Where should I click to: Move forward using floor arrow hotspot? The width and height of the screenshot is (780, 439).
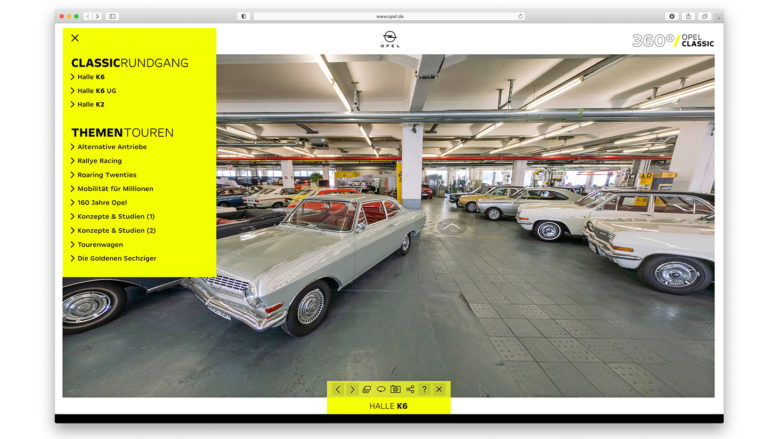pyautogui.click(x=451, y=227)
